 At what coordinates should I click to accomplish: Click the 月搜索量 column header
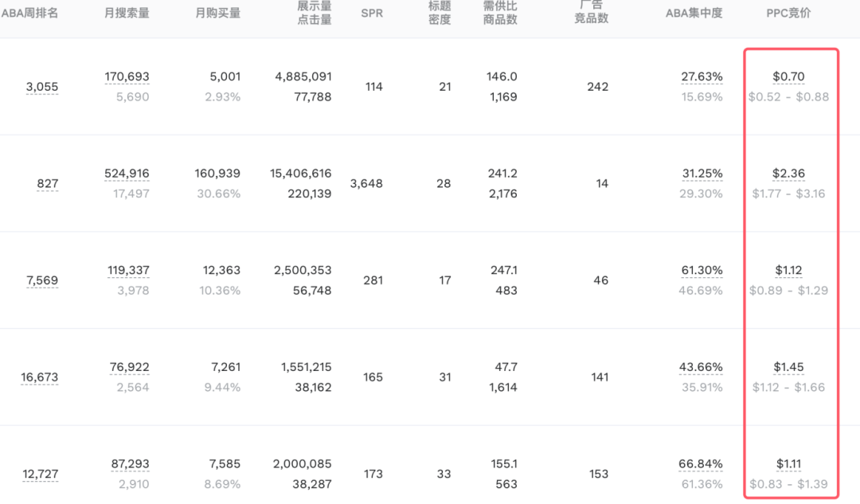(127, 13)
